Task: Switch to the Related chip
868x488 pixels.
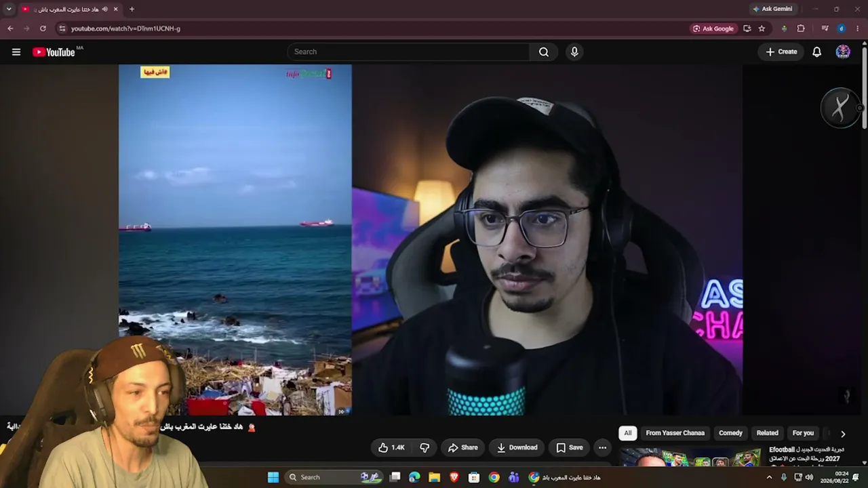Action: tap(768, 433)
